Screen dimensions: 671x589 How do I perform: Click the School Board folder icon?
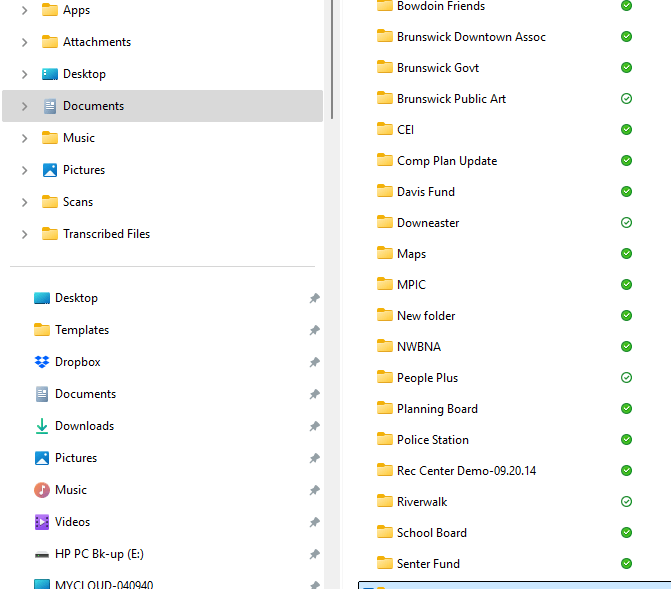(384, 532)
